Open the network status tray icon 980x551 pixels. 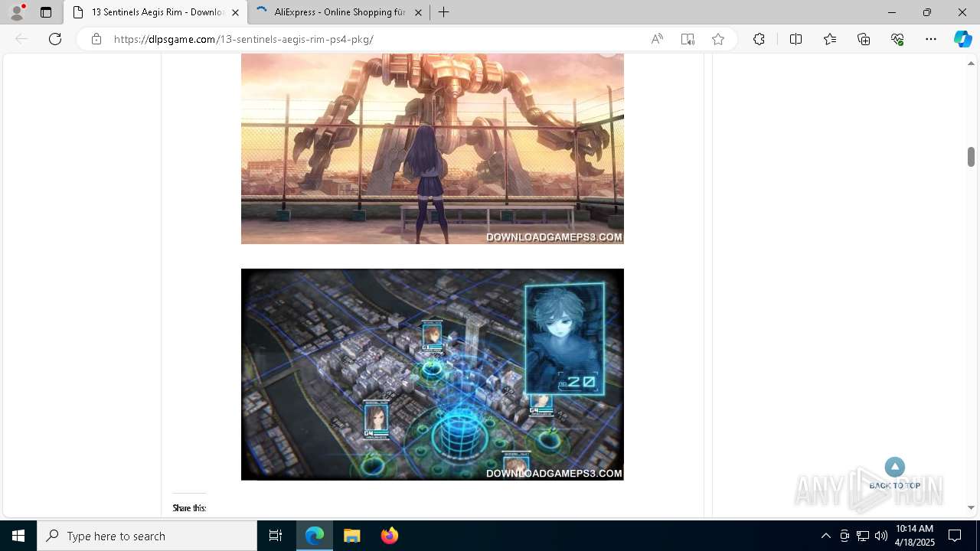[863, 536]
